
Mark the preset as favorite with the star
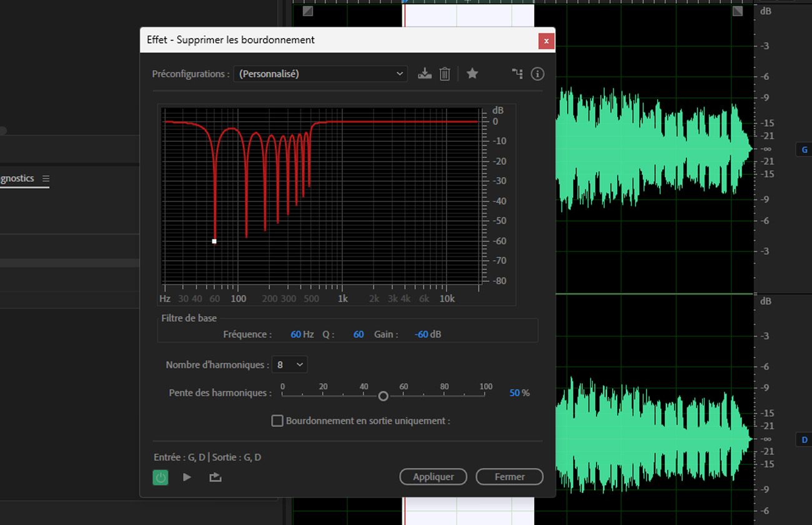tap(472, 73)
